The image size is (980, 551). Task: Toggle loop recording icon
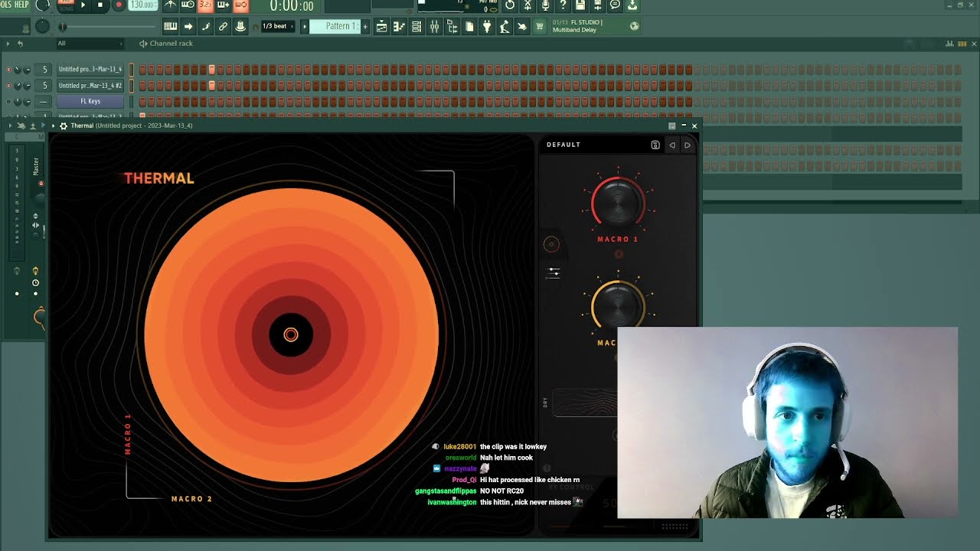240,5
